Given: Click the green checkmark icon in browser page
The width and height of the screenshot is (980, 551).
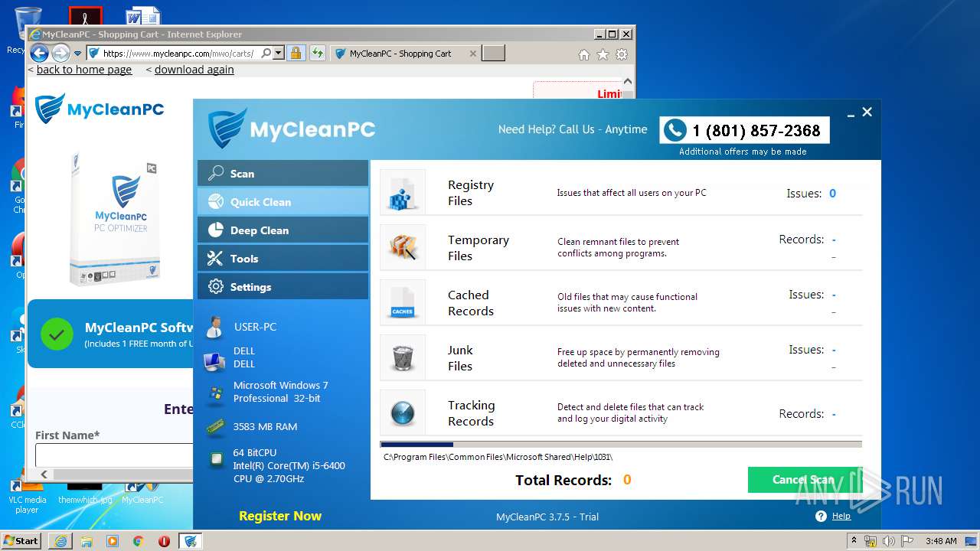Looking at the screenshot, I should tap(57, 334).
